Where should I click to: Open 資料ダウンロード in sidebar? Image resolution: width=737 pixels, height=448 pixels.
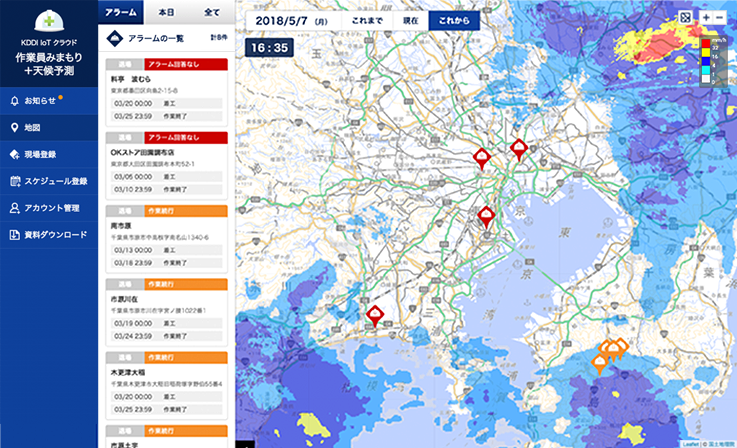click(x=49, y=235)
